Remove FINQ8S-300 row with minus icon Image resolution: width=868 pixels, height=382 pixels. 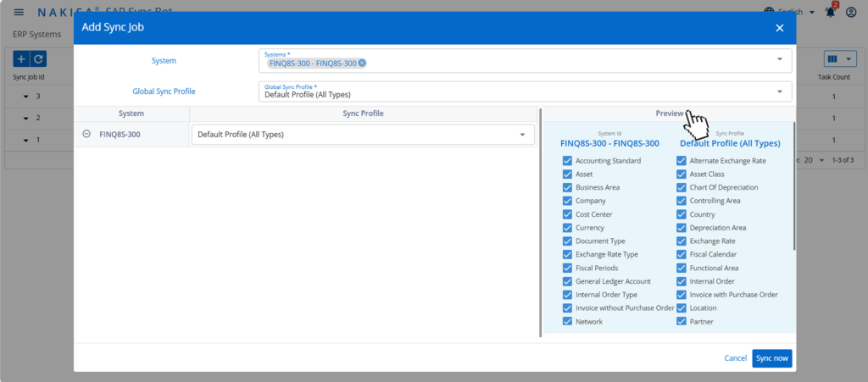tap(86, 134)
